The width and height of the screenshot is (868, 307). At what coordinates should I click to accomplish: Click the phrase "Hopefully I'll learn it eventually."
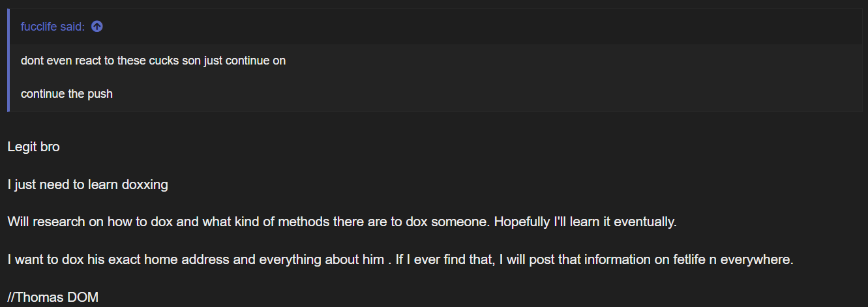[x=586, y=222]
